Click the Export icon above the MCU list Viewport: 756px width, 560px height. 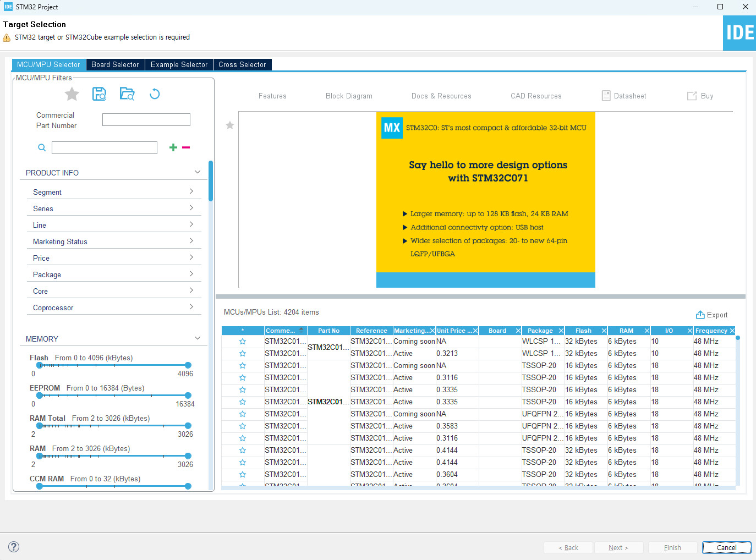pyautogui.click(x=700, y=315)
